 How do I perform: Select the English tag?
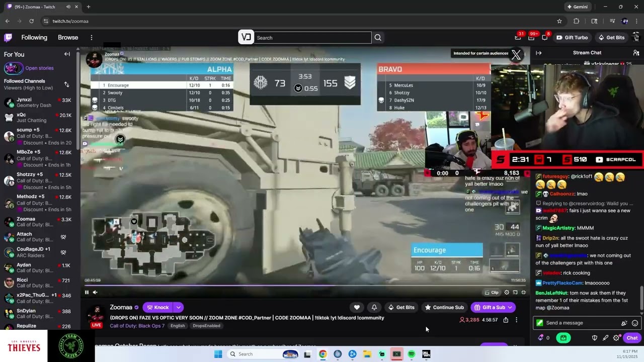pyautogui.click(x=178, y=326)
